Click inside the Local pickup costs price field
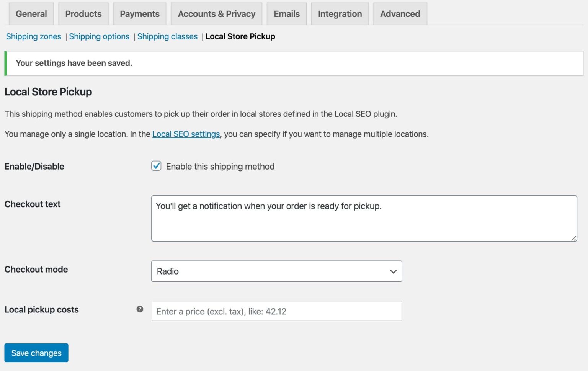This screenshot has width=588, height=371. 276,311
